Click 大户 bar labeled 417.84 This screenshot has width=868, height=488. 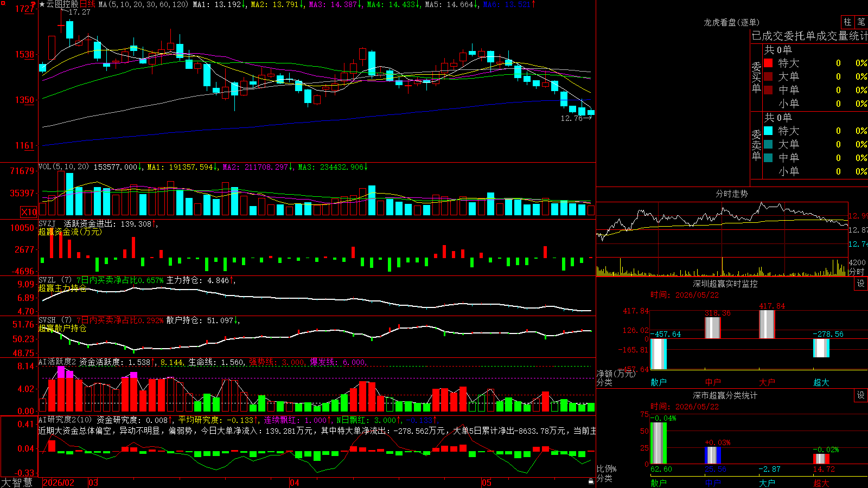click(x=767, y=324)
